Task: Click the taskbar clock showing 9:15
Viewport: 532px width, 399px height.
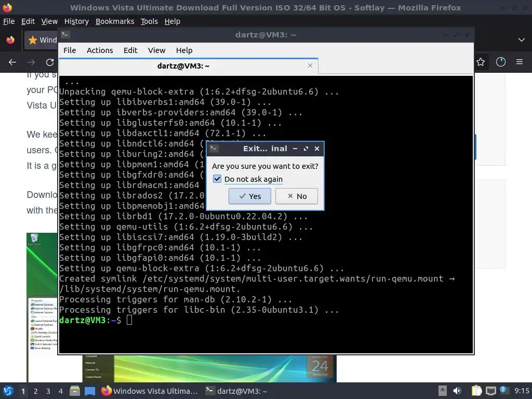Action: [x=522, y=391]
